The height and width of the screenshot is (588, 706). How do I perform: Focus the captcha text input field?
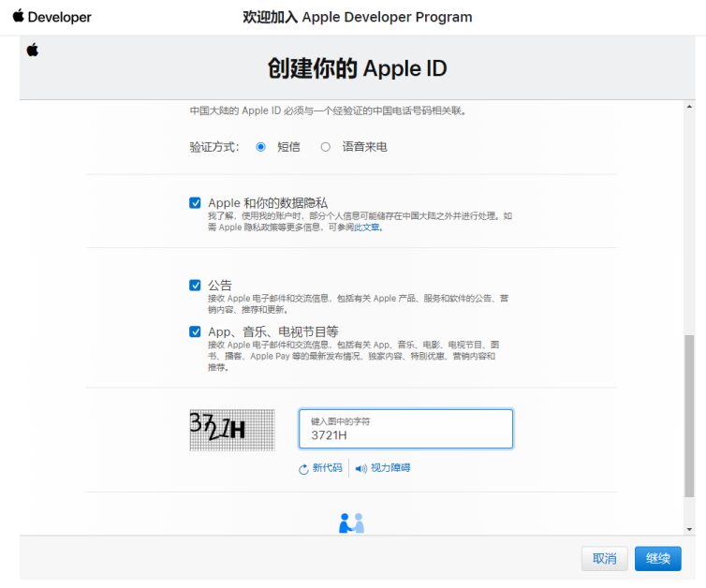click(x=405, y=429)
